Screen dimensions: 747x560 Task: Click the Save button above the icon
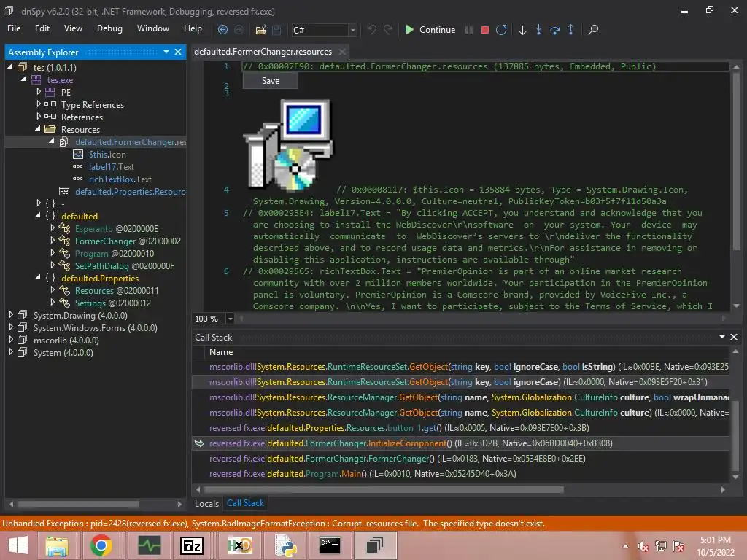270,81
